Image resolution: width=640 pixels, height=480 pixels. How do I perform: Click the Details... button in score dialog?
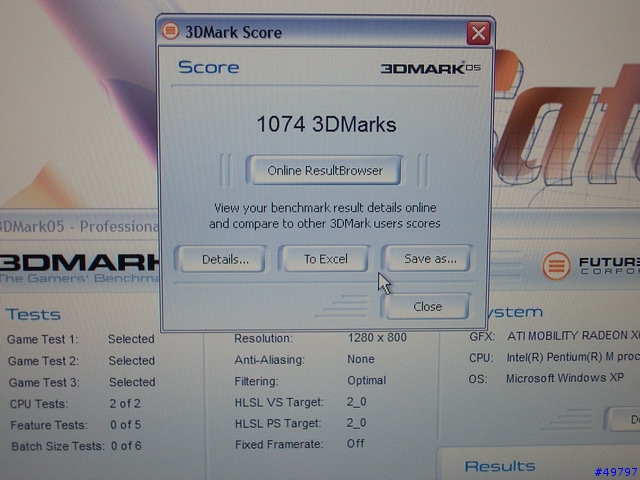(x=223, y=259)
